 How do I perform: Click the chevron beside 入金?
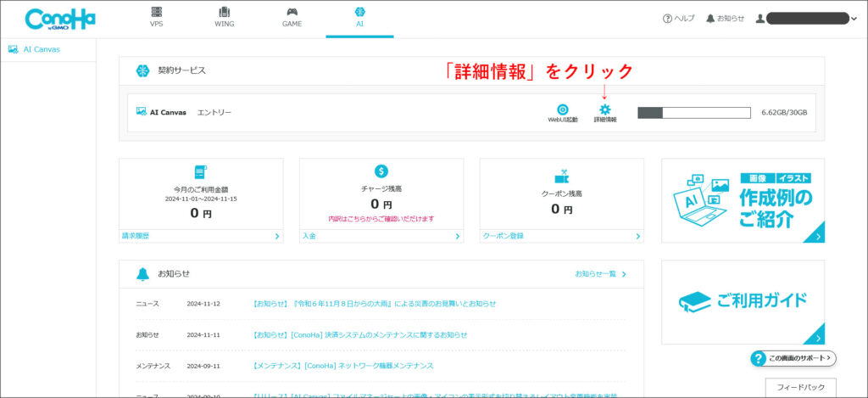(458, 236)
